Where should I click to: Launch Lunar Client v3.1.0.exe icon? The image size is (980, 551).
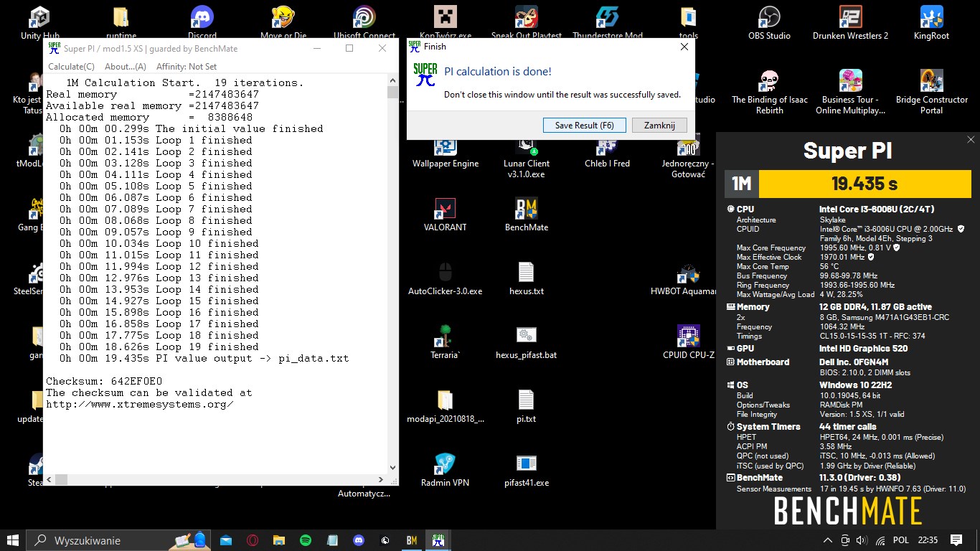527,156
